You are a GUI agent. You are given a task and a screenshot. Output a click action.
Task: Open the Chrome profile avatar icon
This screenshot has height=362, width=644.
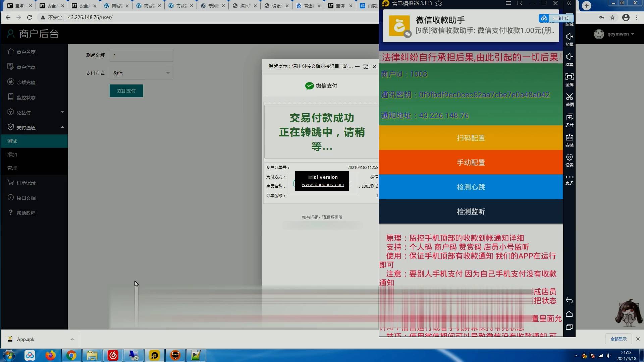coord(626,17)
